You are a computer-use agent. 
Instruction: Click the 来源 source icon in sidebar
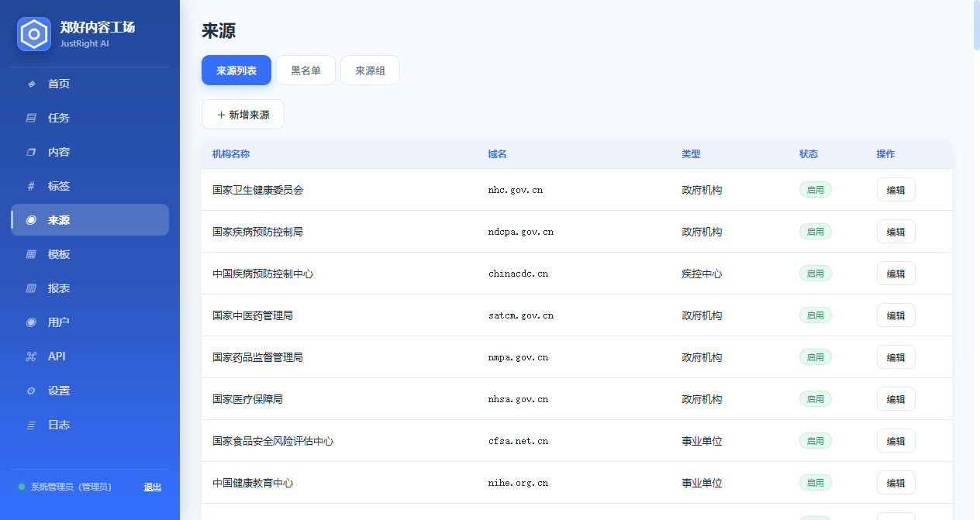click(31, 220)
